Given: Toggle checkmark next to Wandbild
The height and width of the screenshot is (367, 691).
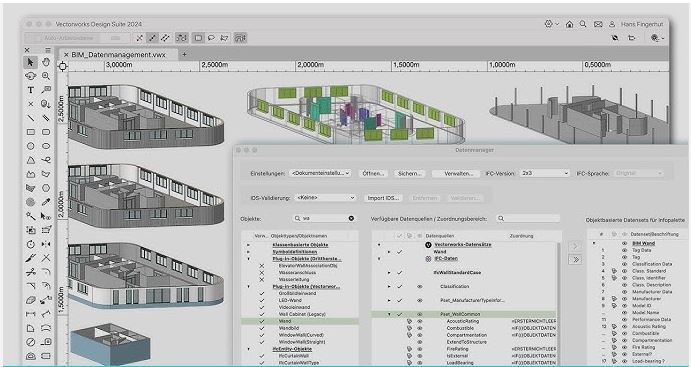Looking at the screenshot, I should tap(262, 328).
